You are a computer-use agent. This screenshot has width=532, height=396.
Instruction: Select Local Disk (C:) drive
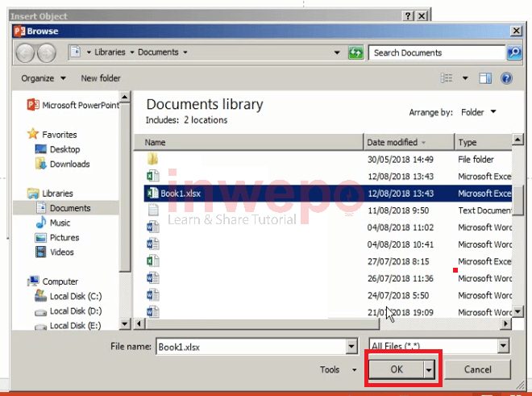point(75,296)
